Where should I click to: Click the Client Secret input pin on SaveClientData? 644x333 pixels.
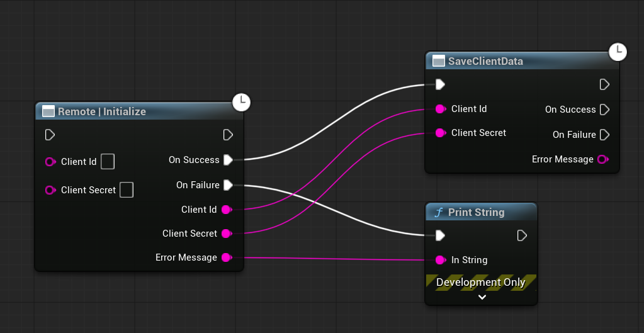(x=441, y=133)
